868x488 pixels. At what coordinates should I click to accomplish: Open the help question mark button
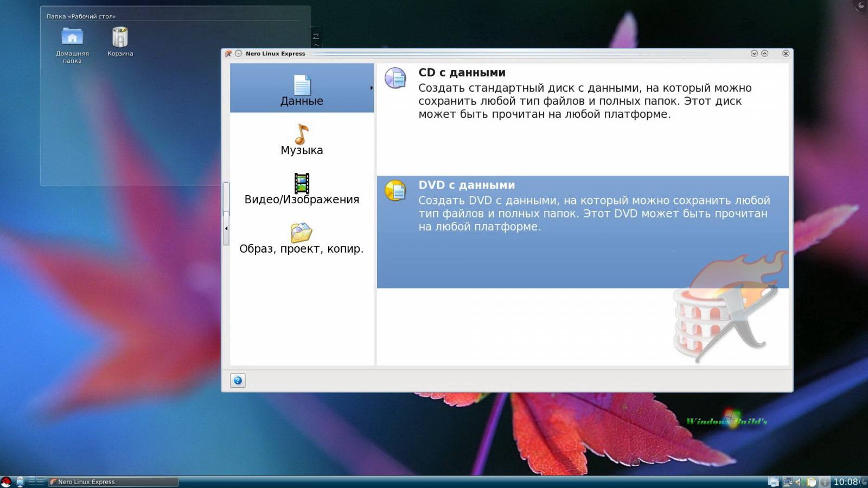[238, 380]
